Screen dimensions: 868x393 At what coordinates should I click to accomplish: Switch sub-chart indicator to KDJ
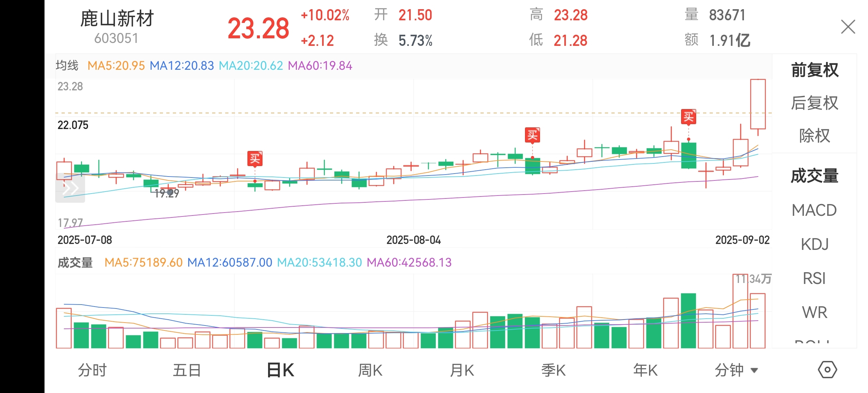pos(814,244)
